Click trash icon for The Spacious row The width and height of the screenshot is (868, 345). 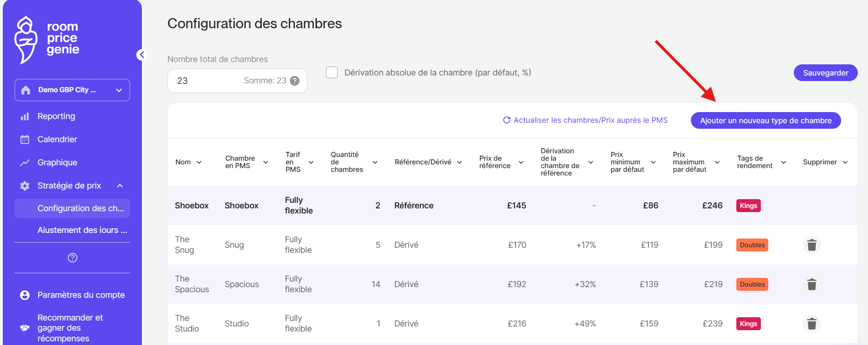click(x=811, y=284)
